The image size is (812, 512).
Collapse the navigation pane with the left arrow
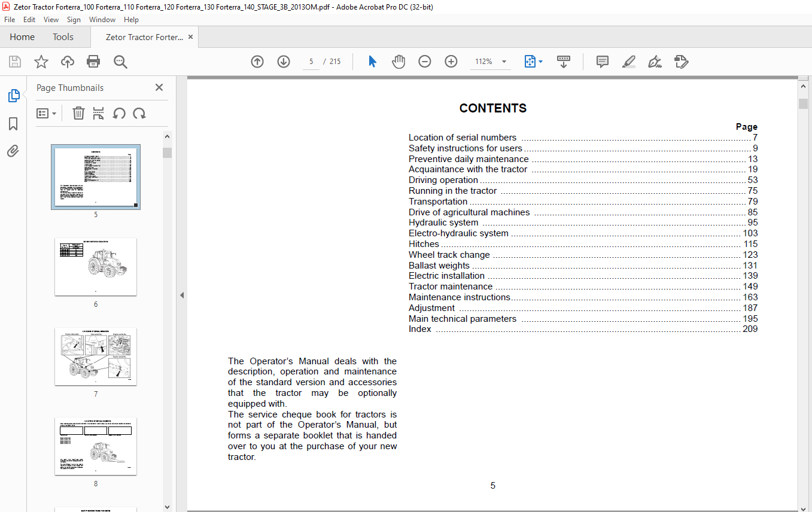point(182,295)
